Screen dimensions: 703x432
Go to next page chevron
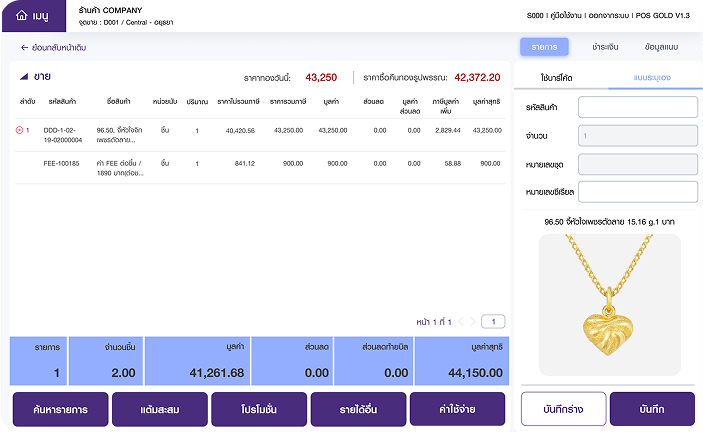[x=474, y=322]
